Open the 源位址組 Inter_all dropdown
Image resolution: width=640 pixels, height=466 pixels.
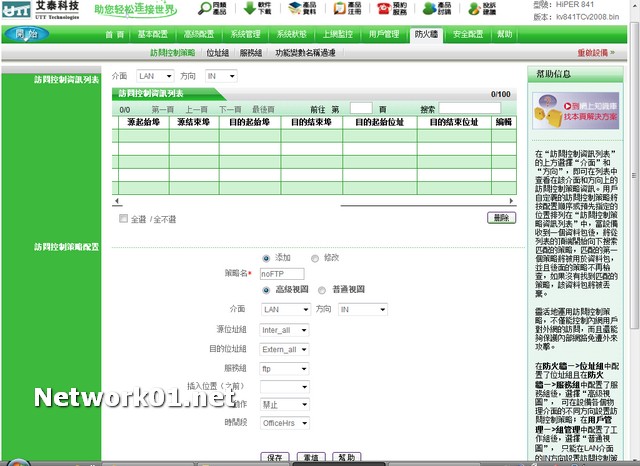click(285, 329)
